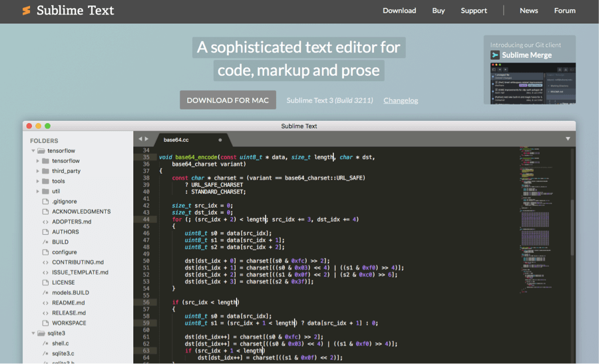The height and width of the screenshot is (364, 599).
Task: Open ACKNOWLEDGMENTS in the sidebar
Action: (81, 212)
